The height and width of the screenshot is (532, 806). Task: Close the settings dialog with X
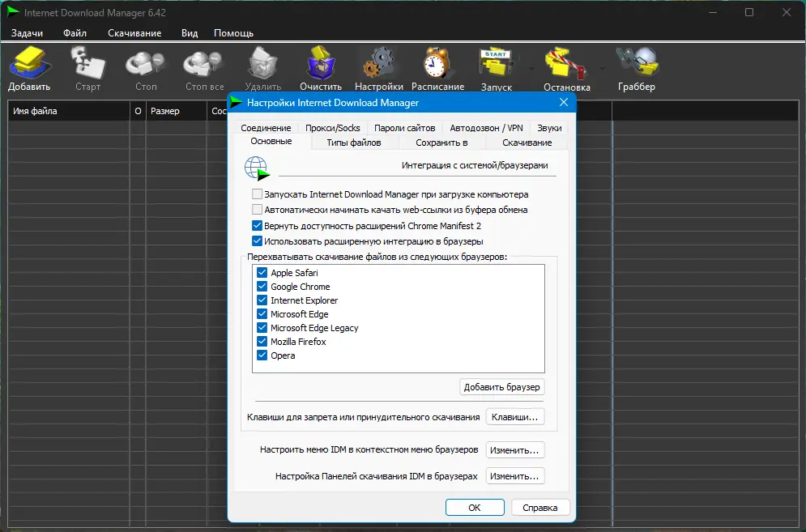(563, 102)
